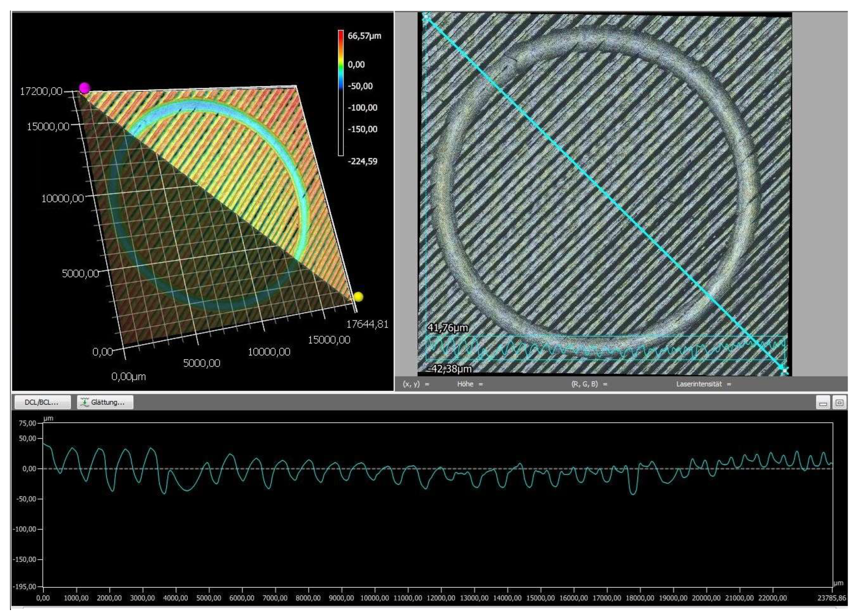Click the Laserintensität readout field
The height and width of the screenshot is (616, 857).
coord(703,384)
